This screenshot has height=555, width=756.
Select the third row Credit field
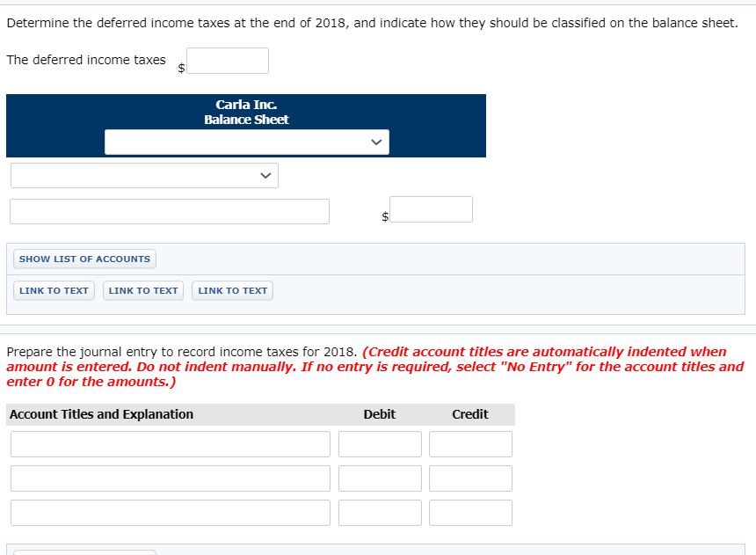coord(470,512)
